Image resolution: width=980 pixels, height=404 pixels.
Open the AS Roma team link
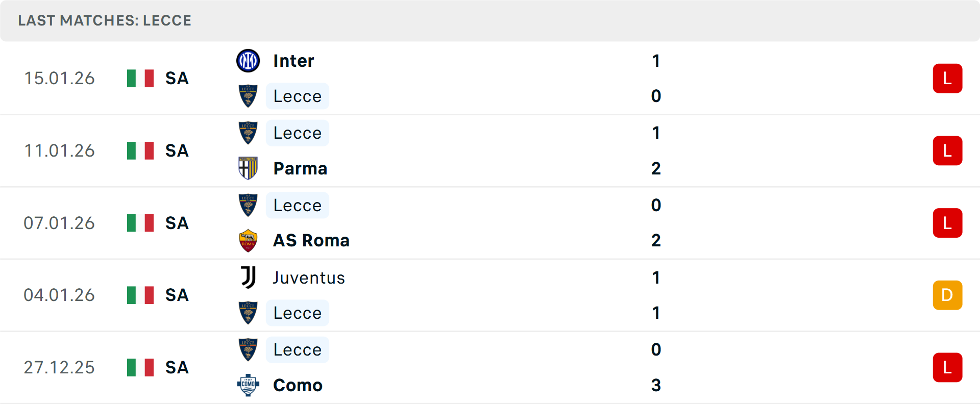point(311,241)
